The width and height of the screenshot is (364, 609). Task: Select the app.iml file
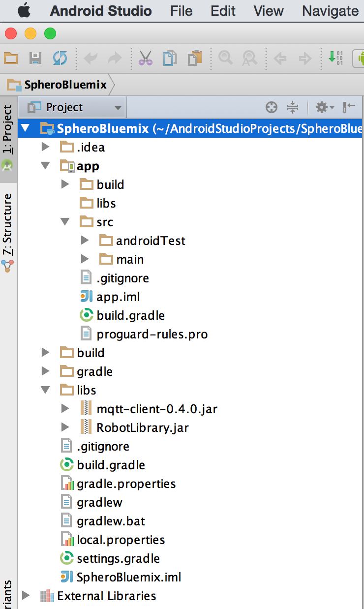click(110, 297)
